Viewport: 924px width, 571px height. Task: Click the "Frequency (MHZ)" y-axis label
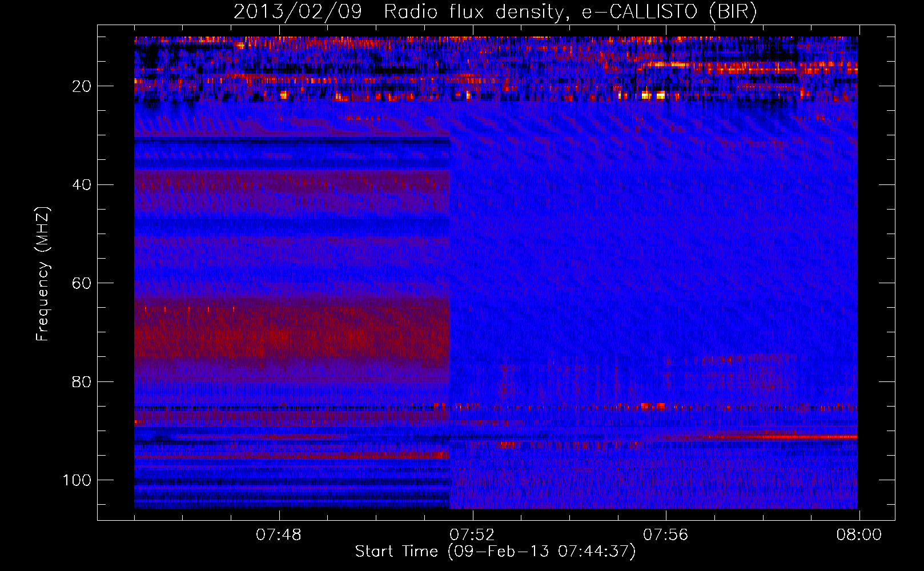pos(43,274)
